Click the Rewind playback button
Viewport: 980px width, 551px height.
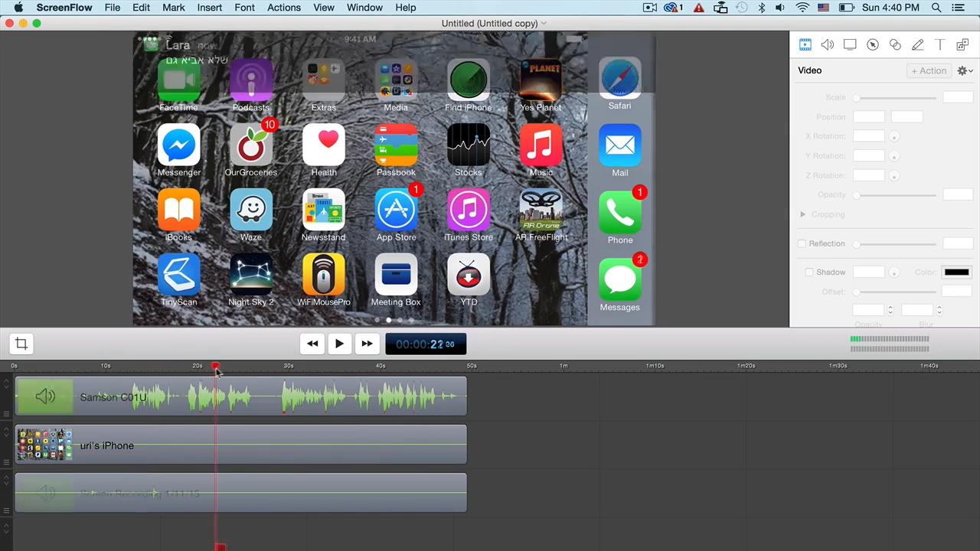[312, 344]
